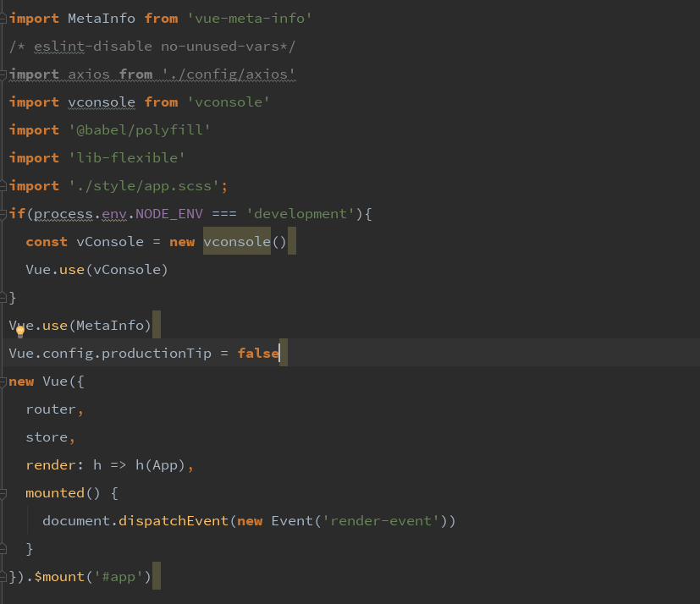This screenshot has height=604, width=700.
Task: Click const keyword
Action: click(x=47, y=242)
